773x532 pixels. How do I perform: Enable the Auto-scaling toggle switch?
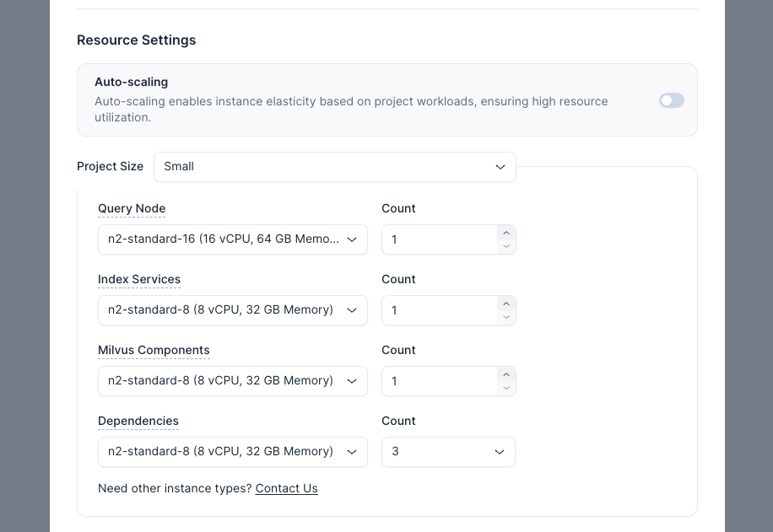click(x=671, y=100)
